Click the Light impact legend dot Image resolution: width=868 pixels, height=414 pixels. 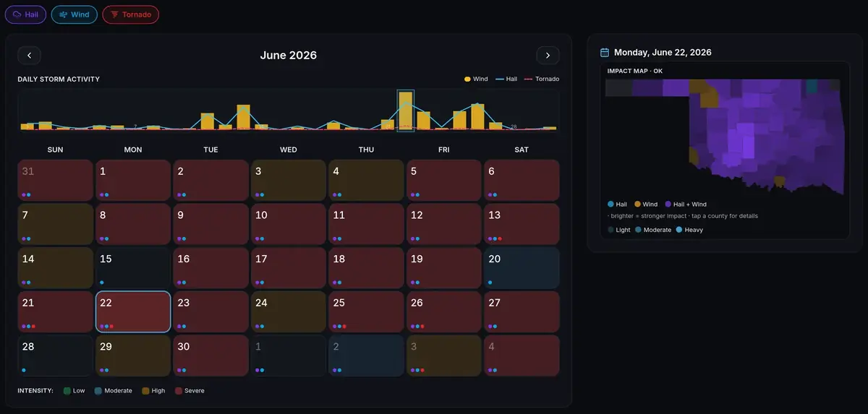610,230
